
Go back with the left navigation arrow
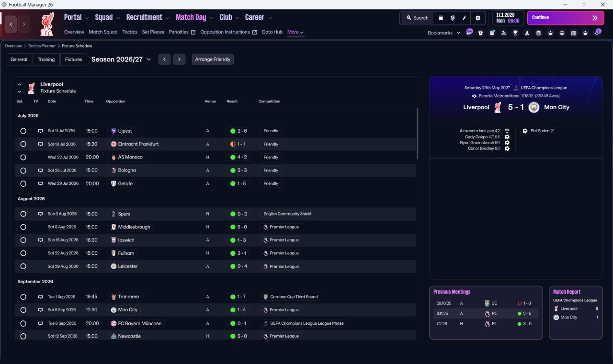[x=11, y=24]
